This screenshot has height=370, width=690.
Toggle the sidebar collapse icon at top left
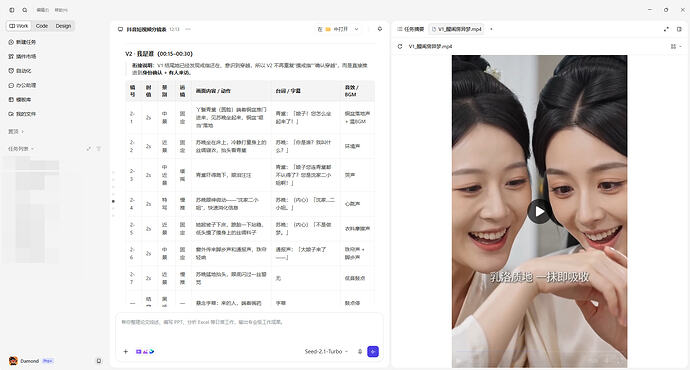point(12,10)
